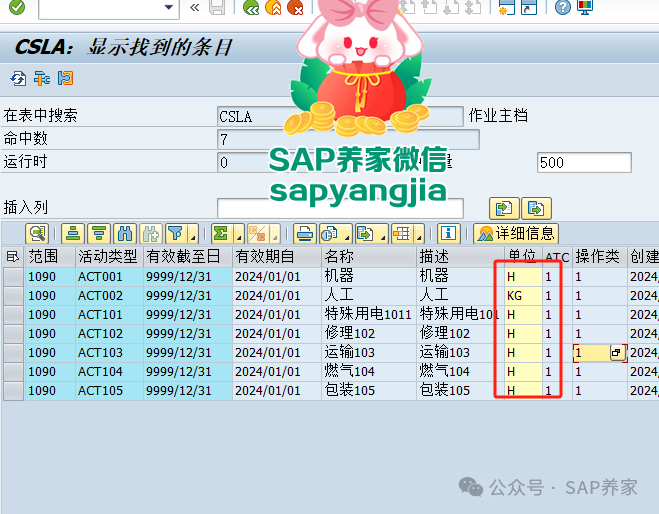Click the 活动类型 column header
Screen dimensions: 659x514
click(x=109, y=256)
